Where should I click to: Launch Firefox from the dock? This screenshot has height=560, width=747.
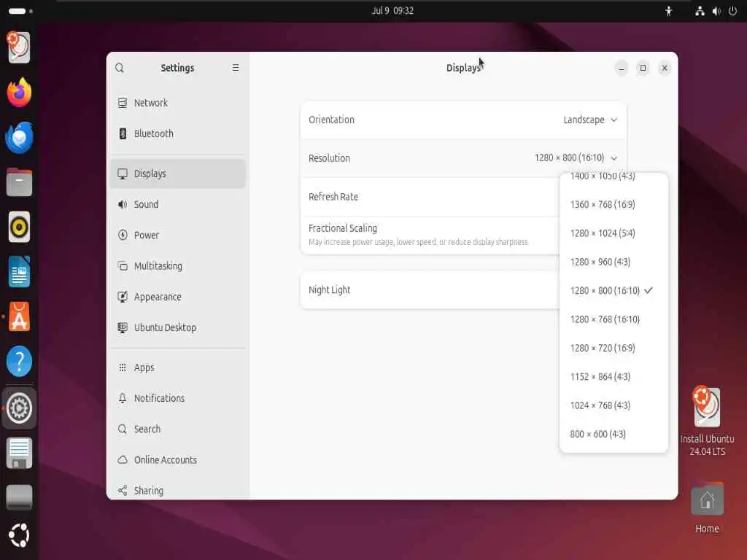[19, 93]
